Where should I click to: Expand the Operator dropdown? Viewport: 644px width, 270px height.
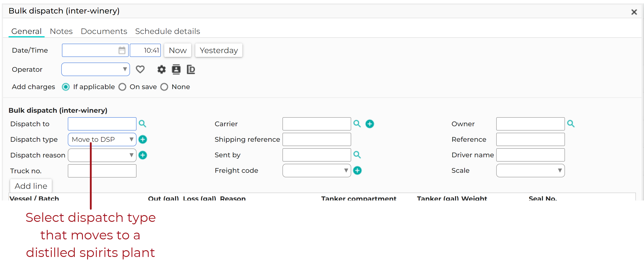96,70
